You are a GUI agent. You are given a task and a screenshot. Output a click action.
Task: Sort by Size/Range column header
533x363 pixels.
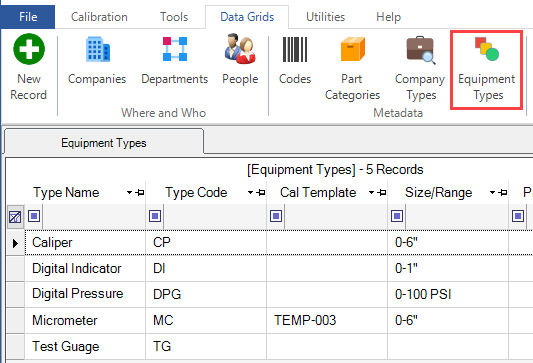(439, 193)
